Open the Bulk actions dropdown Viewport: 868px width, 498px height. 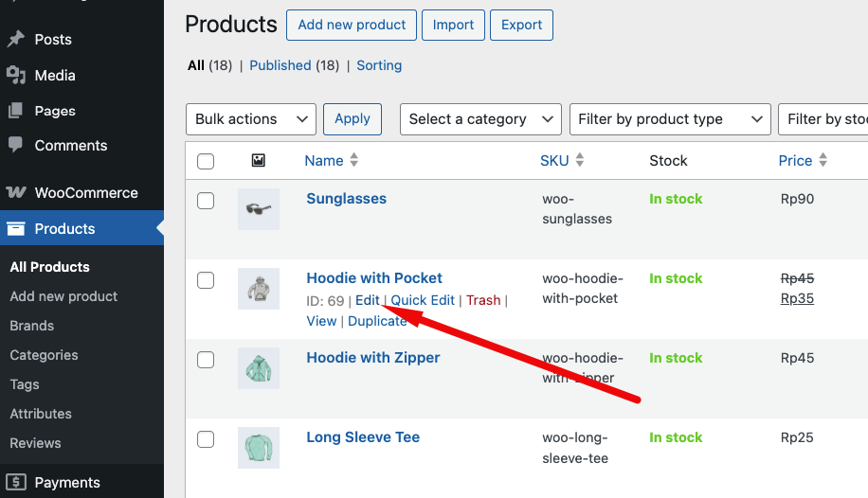251,119
